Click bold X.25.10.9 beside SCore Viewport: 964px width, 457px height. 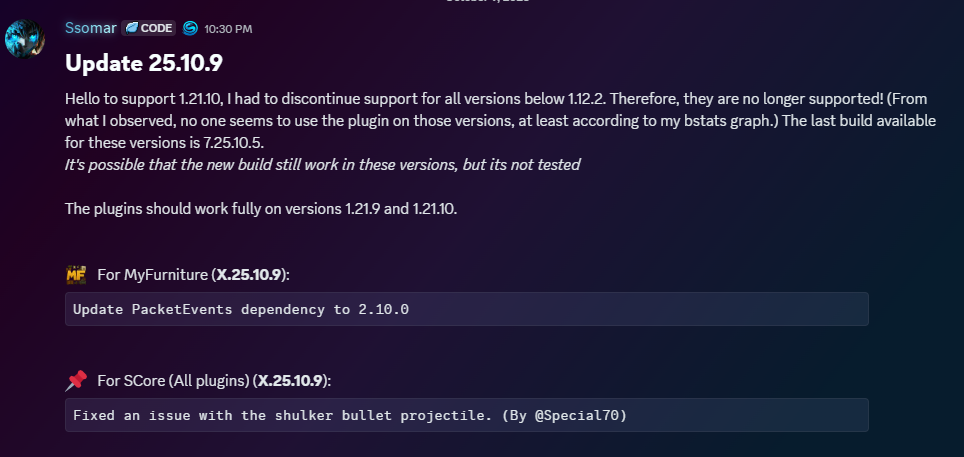click(290, 380)
